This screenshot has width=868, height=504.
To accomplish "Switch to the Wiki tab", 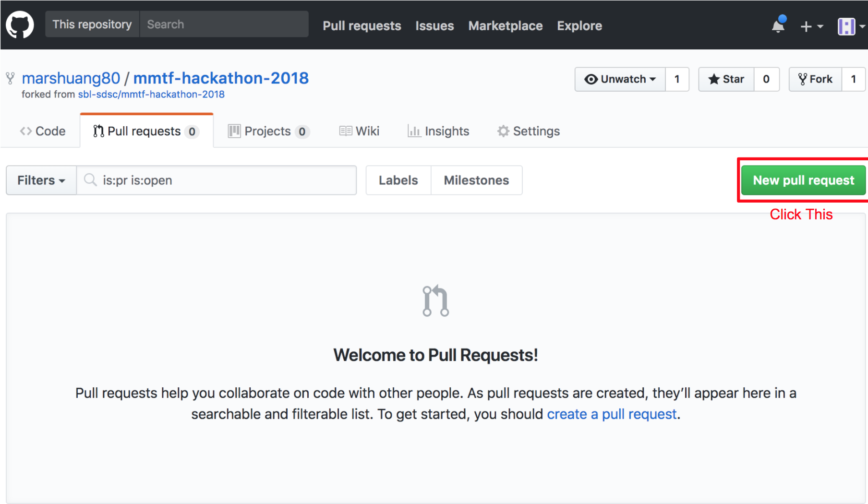I will [x=359, y=131].
